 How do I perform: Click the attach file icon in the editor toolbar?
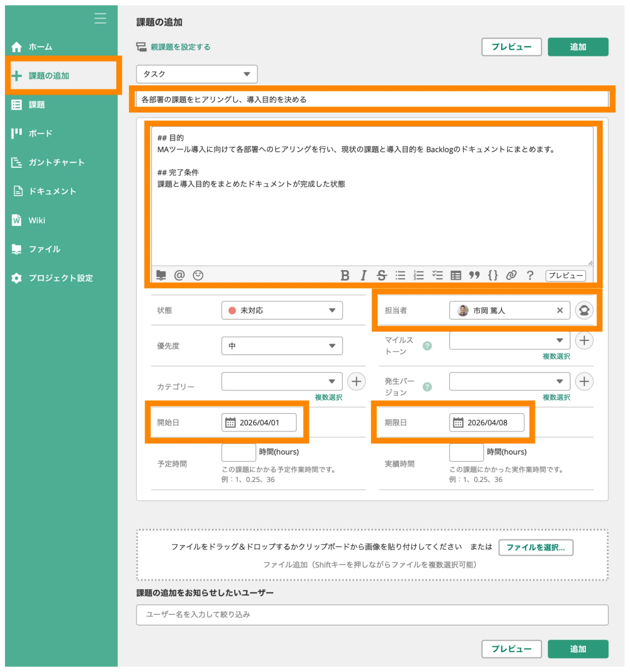click(x=161, y=275)
